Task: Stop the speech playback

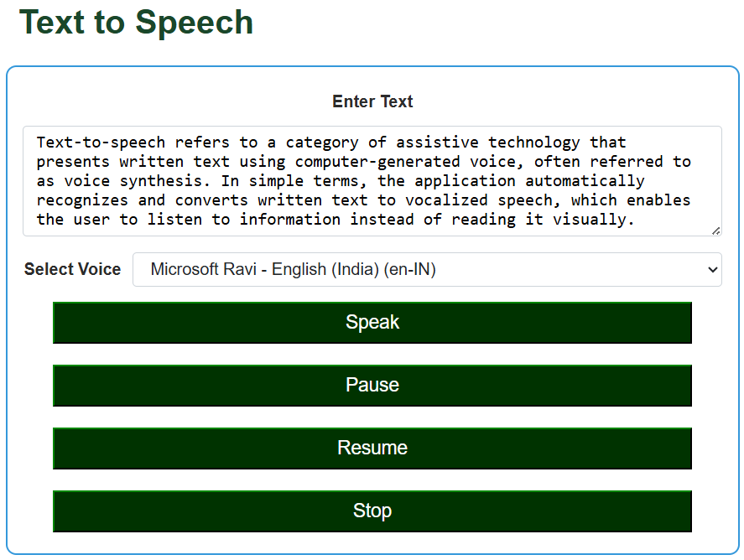Action: [372, 511]
